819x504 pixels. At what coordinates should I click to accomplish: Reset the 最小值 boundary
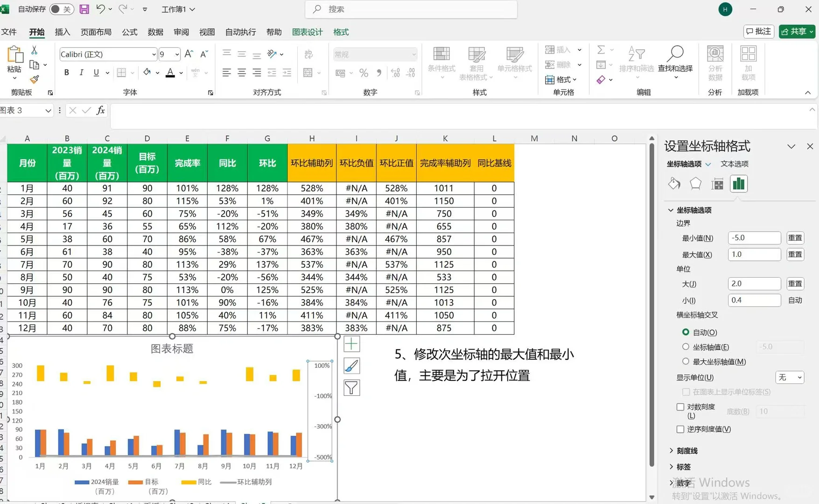pos(795,238)
